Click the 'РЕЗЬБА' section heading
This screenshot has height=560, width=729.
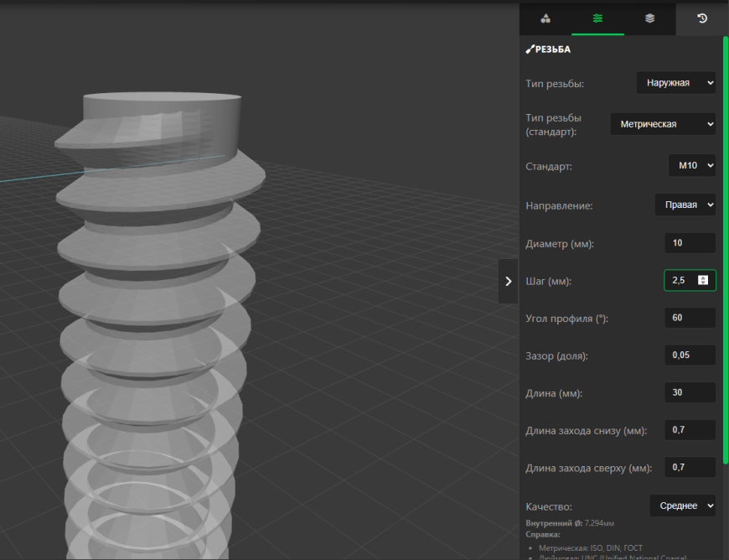[x=553, y=49]
